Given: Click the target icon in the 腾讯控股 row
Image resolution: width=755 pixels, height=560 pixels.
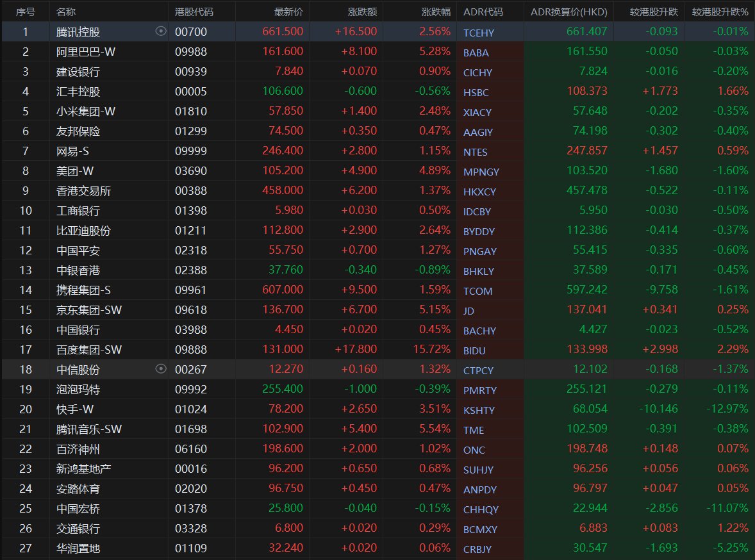Looking at the screenshot, I should (161, 31).
